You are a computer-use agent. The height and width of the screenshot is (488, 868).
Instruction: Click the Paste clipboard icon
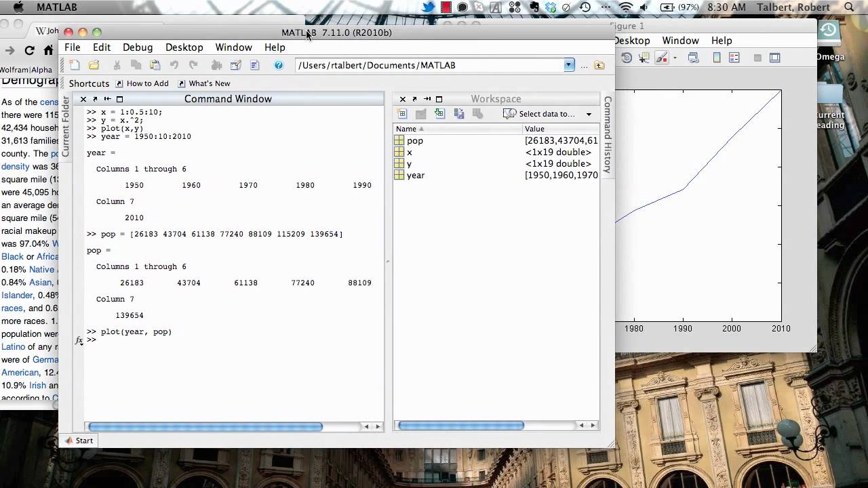point(155,65)
